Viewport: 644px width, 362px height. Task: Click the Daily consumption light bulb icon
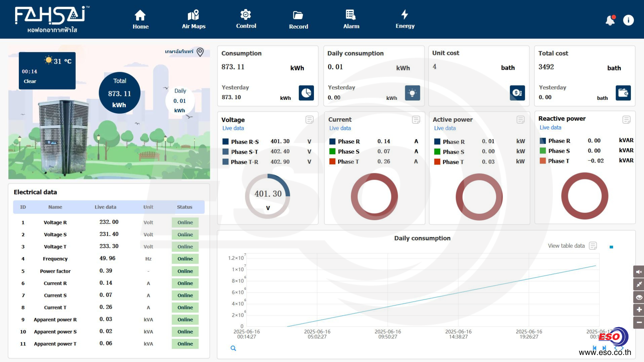(412, 93)
